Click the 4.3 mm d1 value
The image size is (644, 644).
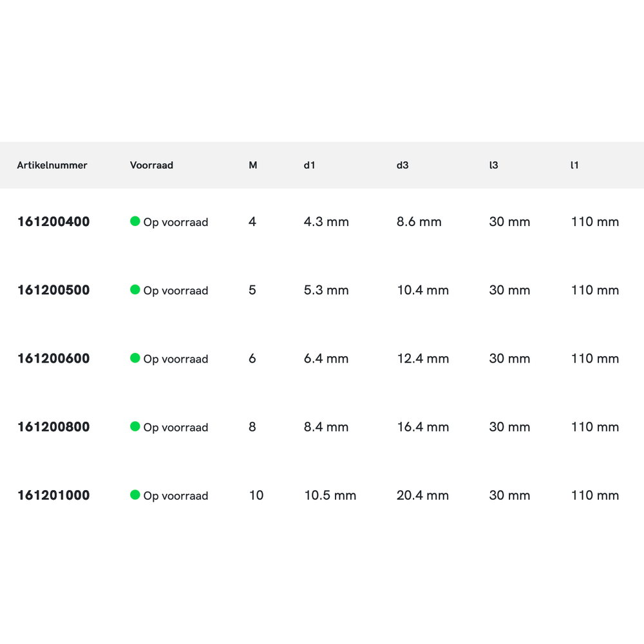click(x=327, y=222)
